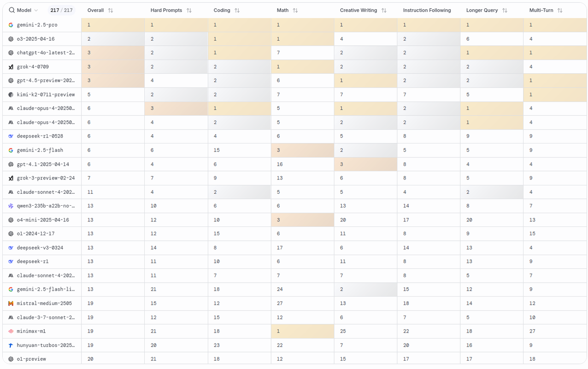
Task: Select the kimi-k2-0711-preview model name
Action: pyautogui.click(x=46, y=95)
